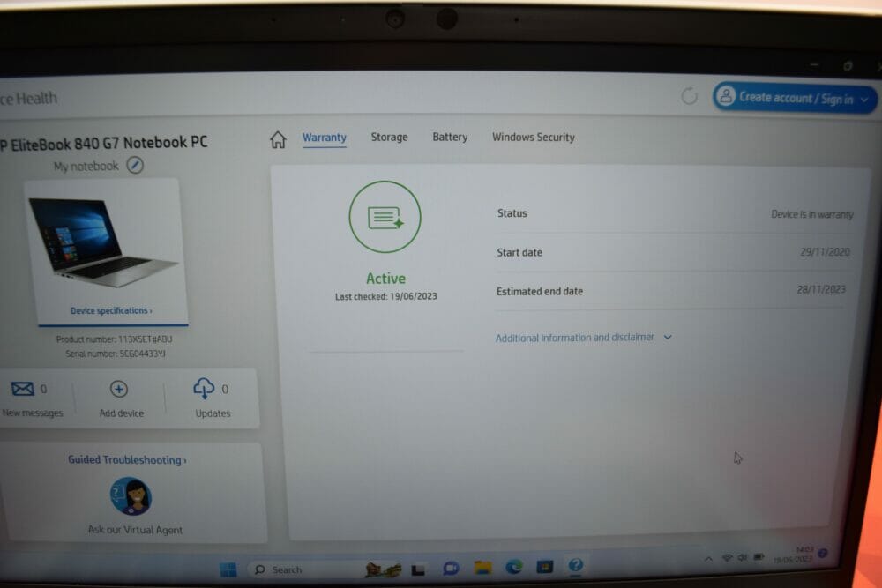Click the Estimated end date value 28/11/2023

(x=820, y=289)
